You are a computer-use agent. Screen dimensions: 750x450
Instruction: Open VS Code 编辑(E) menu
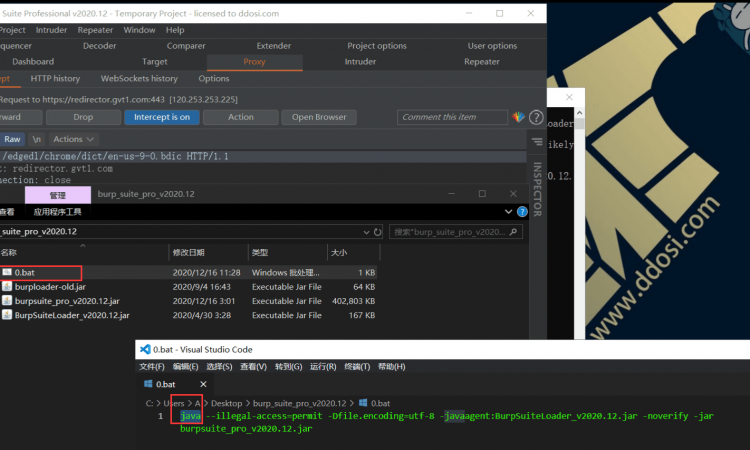(186, 367)
